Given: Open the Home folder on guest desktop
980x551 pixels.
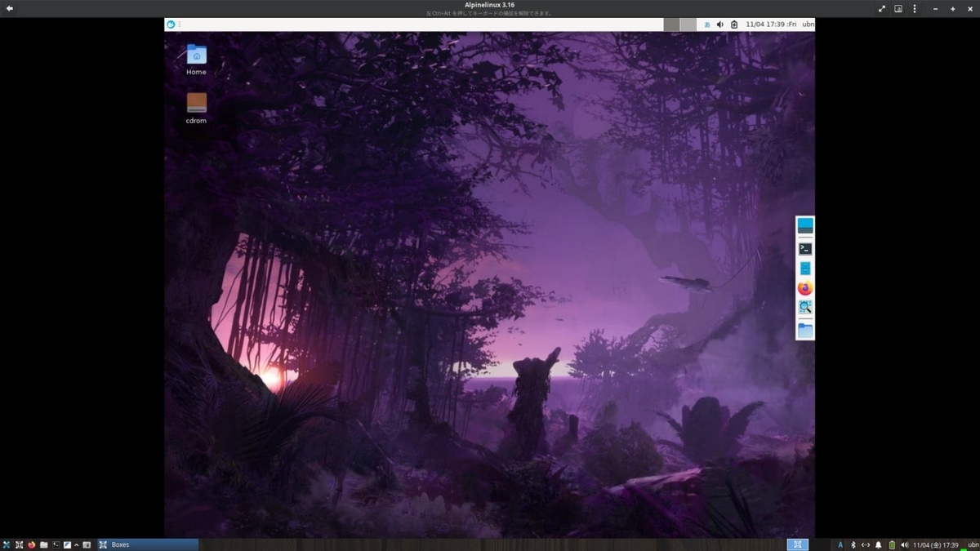Looking at the screenshot, I should (x=196, y=60).
